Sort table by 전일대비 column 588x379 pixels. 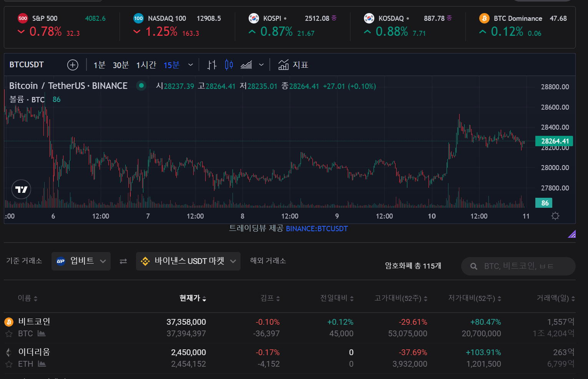337,298
